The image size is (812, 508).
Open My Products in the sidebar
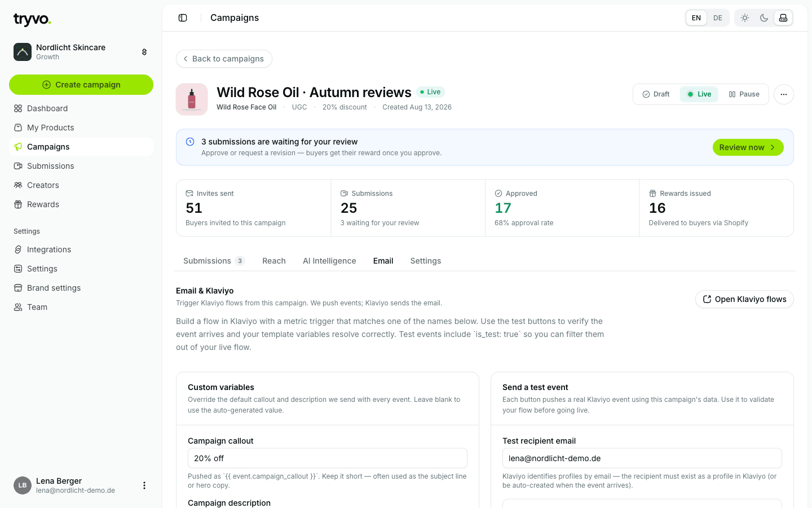coord(81,128)
